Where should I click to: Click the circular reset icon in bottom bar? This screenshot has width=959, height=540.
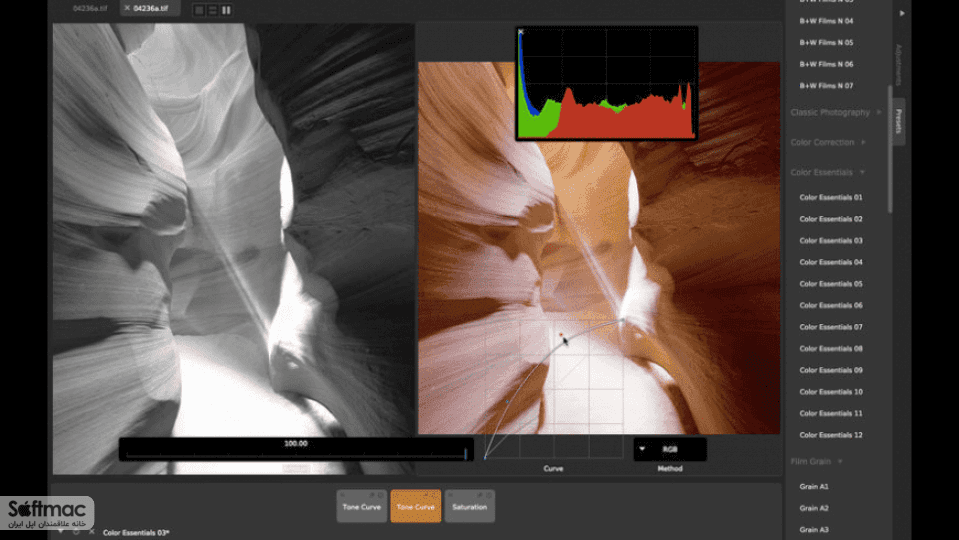tap(76, 532)
